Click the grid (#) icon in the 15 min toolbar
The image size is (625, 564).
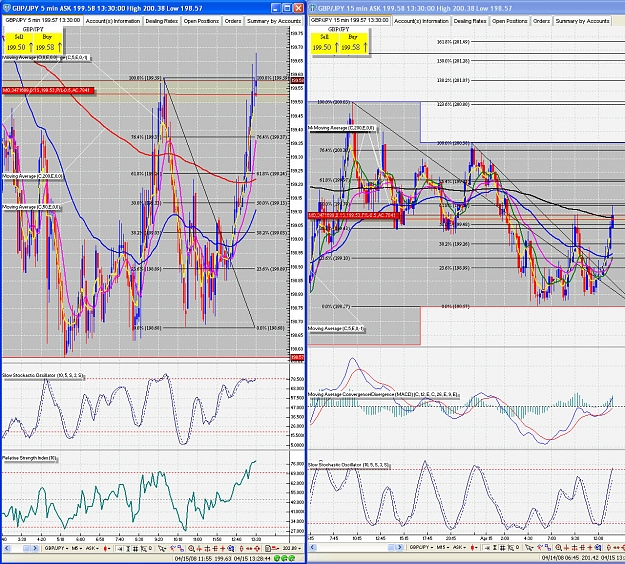[503, 547]
